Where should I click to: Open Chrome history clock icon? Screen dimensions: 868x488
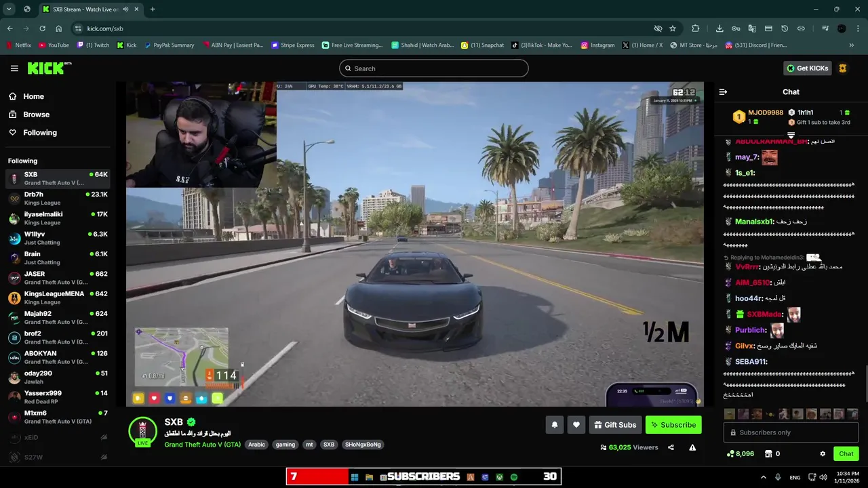(x=785, y=28)
